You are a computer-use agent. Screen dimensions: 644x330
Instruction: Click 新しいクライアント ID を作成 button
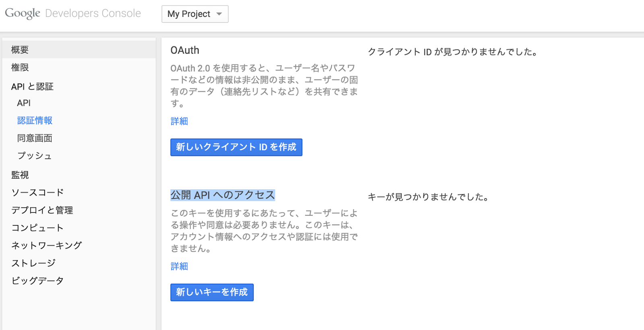point(236,147)
